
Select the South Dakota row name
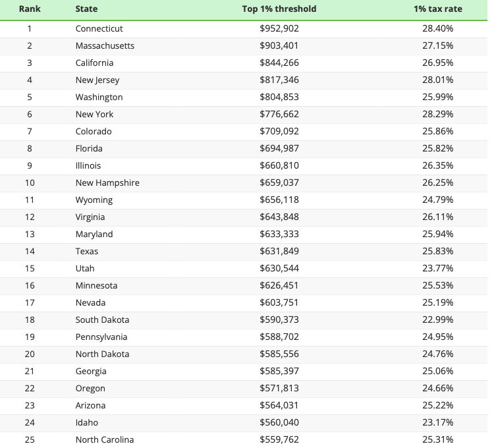click(102, 320)
